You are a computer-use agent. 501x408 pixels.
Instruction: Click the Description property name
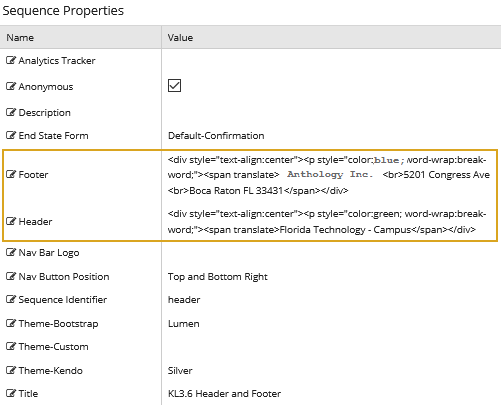[45, 113]
